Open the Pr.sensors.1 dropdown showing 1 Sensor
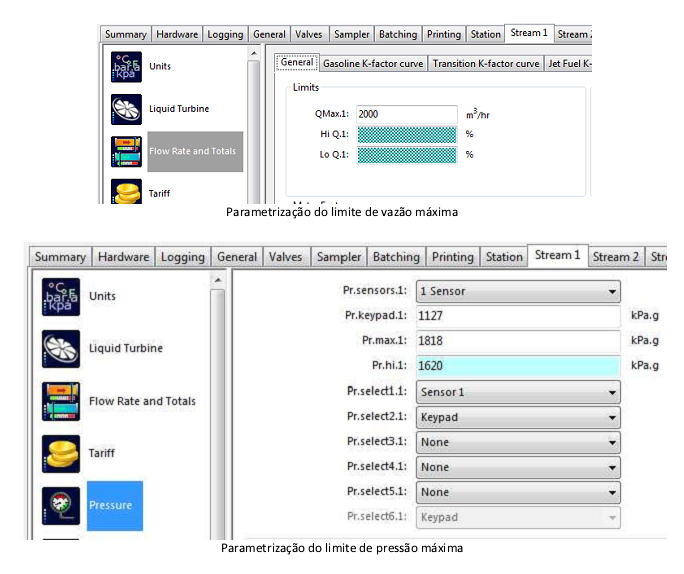Screen dimensions: 684x574 518,291
